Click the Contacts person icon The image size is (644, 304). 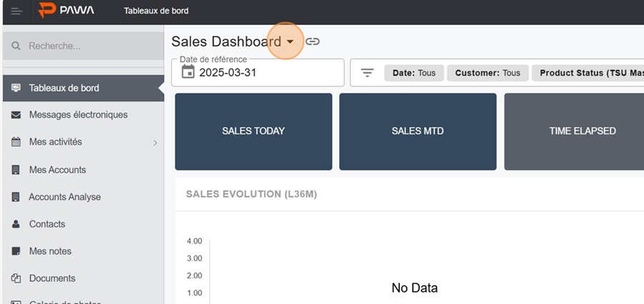(x=16, y=225)
